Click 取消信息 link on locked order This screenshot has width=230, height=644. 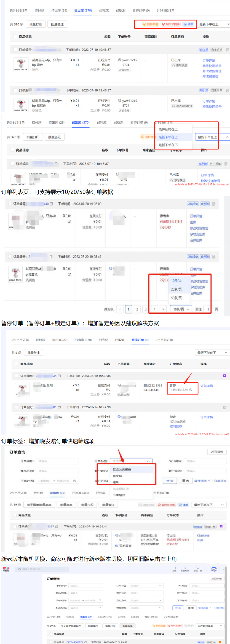176,426
